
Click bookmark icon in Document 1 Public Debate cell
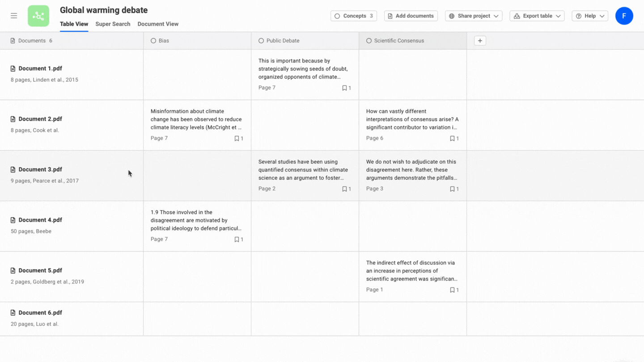point(345,88)
